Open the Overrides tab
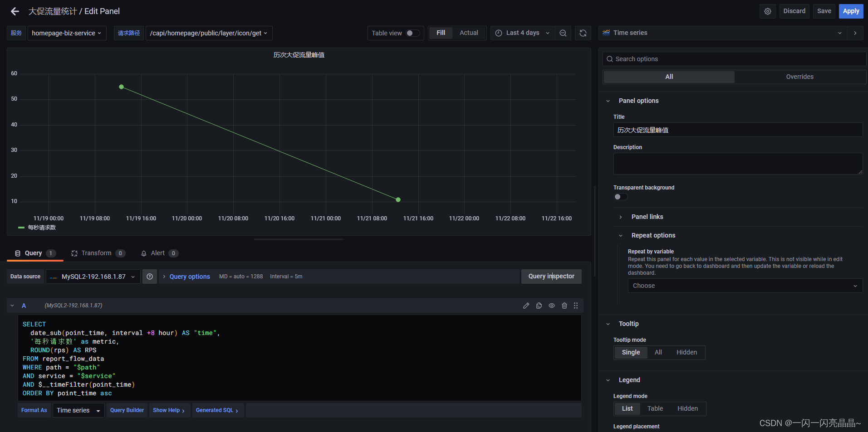Screen dimensions: 868x432 pyautogui.click(x=799, y=77)
